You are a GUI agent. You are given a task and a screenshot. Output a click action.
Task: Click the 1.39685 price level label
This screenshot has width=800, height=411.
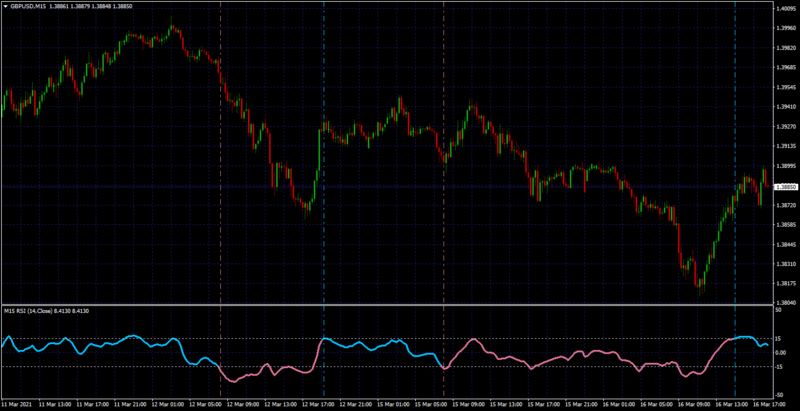[x=785, y=67]
